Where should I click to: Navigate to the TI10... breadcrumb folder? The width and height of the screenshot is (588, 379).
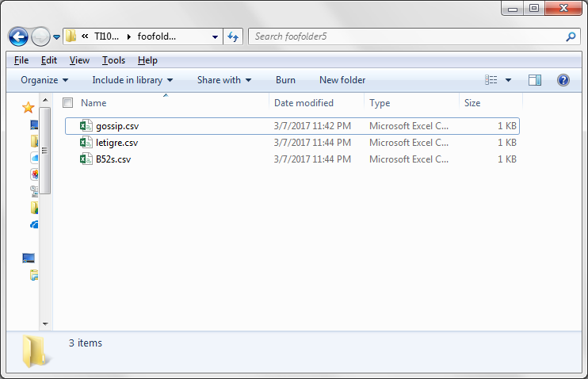click(x=106, y=36)
